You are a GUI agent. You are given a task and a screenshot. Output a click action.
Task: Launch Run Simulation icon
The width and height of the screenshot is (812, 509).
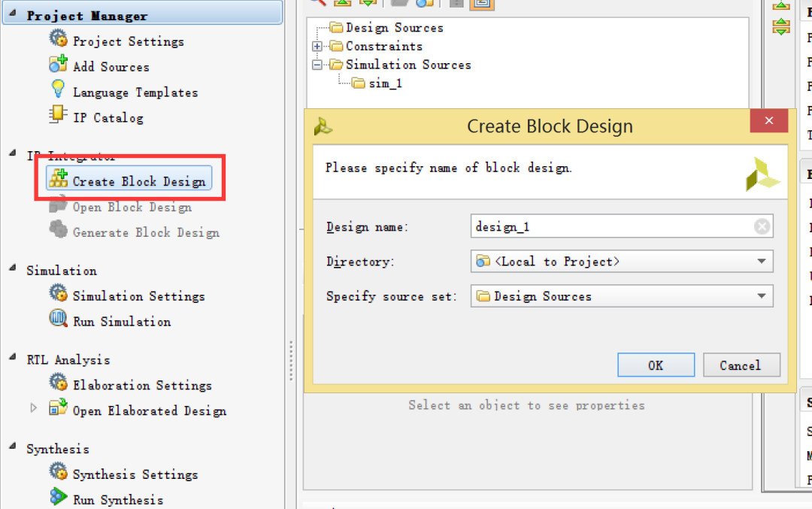(x=58, y=318)
